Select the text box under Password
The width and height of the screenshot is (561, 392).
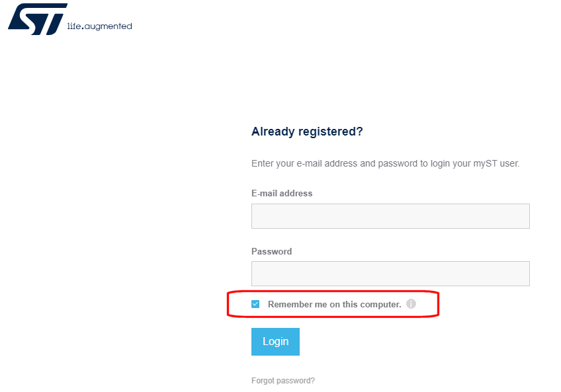(x=390, y=274)
